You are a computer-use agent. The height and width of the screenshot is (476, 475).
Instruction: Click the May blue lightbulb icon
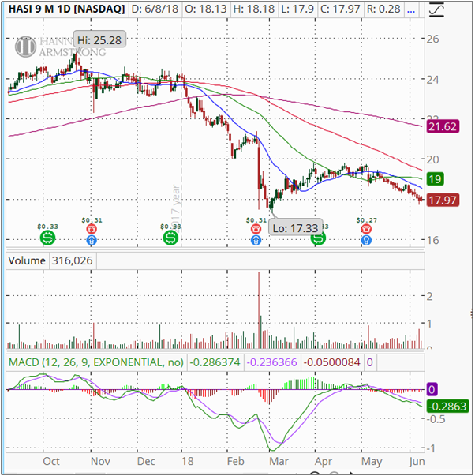point(366,241)
